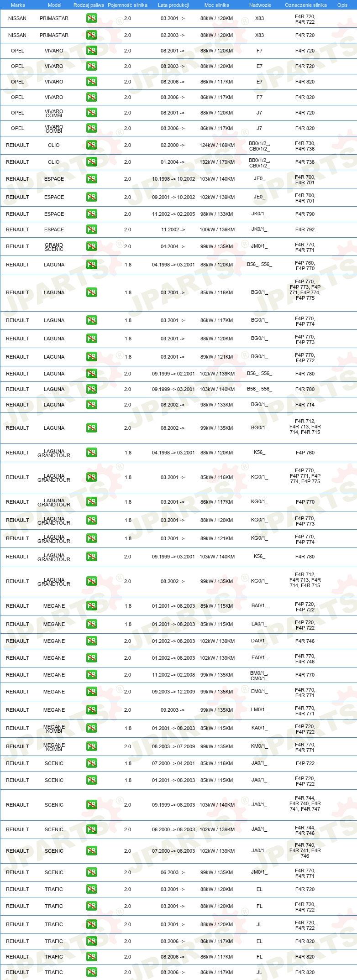Click fuel icon in Trafic JL F4R 820 row

pos(91,972)
